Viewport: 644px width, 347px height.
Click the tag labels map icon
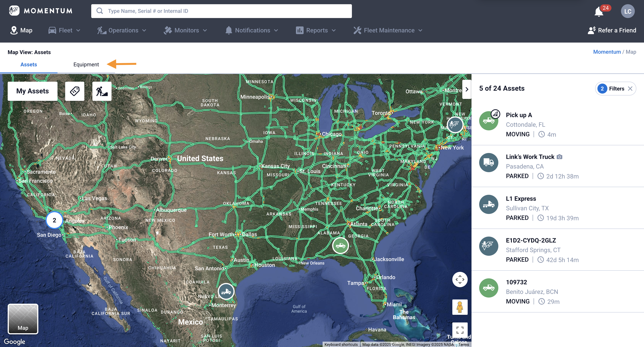tap(75, 91)
